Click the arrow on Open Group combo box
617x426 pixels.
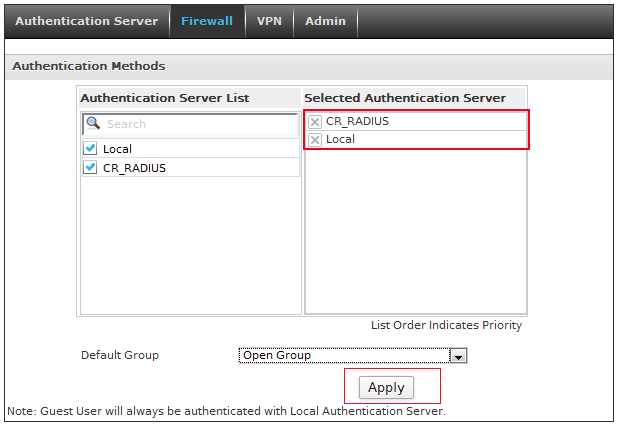[458, 356]
